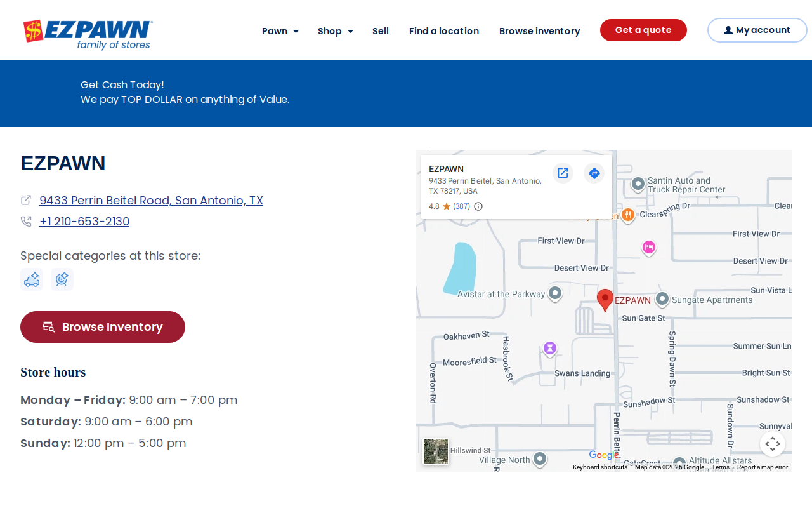Screen dimensions: 812x508
Task: Select Santin Auto and Truck Repair marker
Action: point(638,184)
